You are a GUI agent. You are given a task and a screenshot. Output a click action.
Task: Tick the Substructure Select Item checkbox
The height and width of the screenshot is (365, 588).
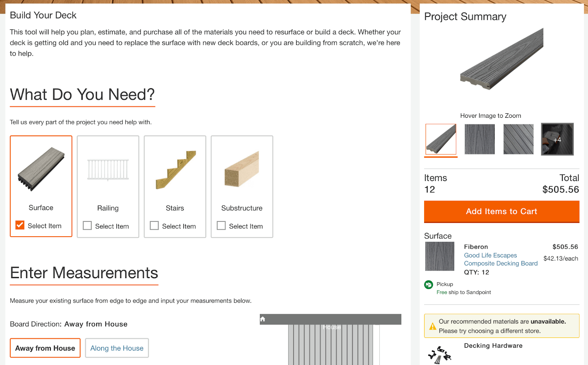coord(221,226)
